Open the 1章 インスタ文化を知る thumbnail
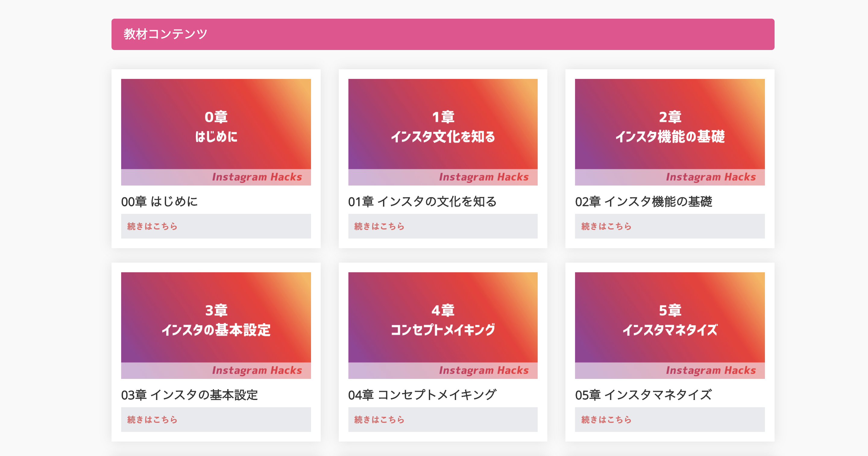 (x=443, y=132)
